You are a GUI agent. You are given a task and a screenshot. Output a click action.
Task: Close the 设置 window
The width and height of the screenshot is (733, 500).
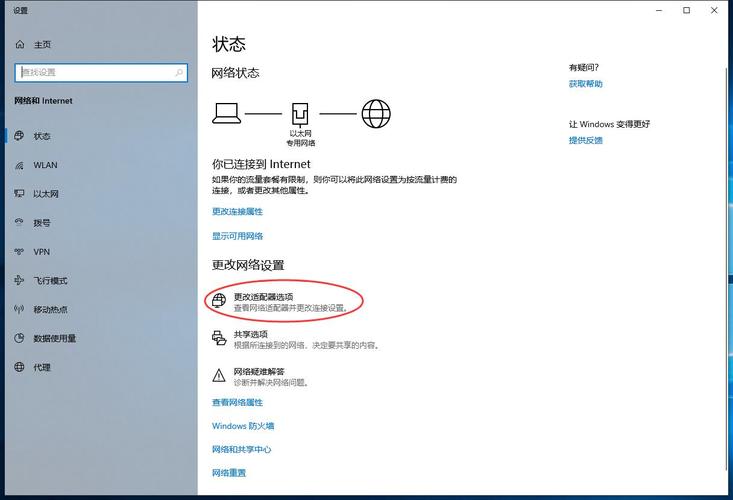pos(714,10)
